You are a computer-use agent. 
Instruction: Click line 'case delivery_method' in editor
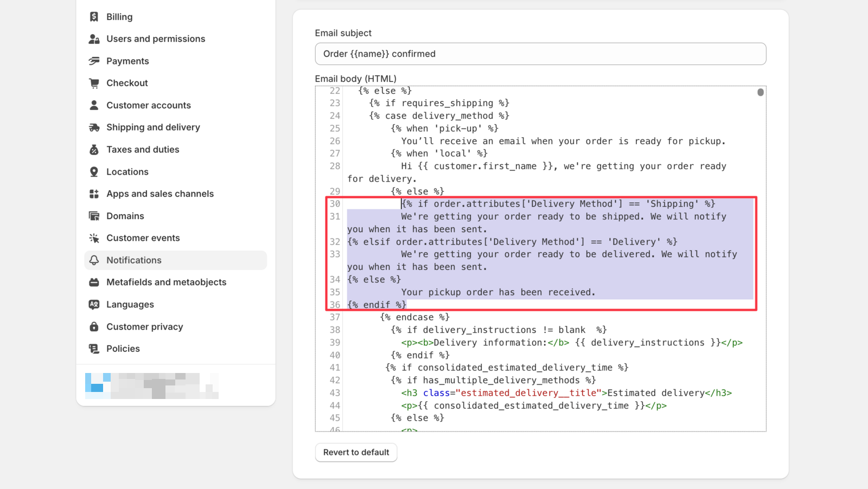tap(439, 115)
